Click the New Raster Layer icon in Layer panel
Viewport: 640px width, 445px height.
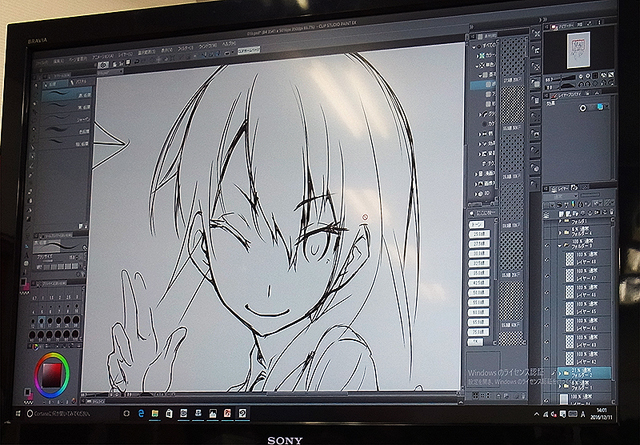pyautogui.click(x=562, y=214)
